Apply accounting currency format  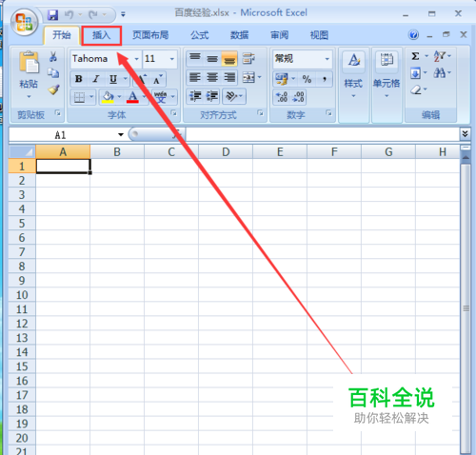tap(282, 79)
